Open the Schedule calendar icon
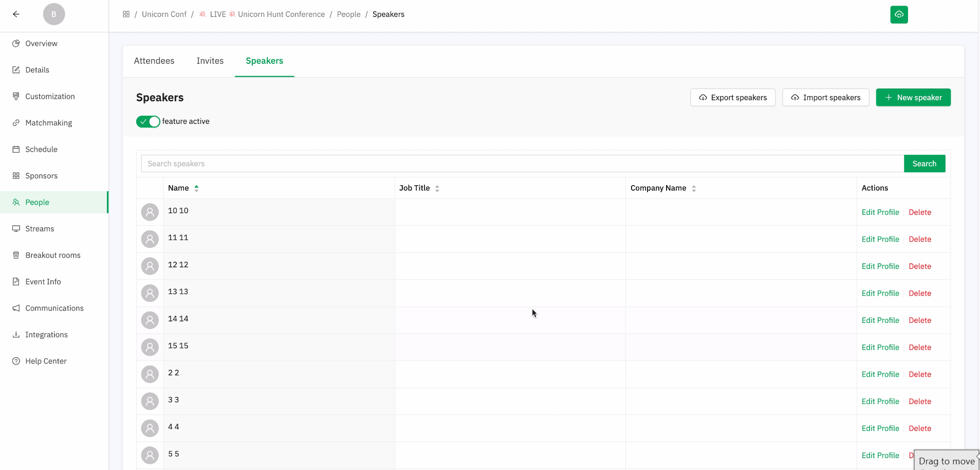This screenshot has height=470, width=980. (16, 149)
